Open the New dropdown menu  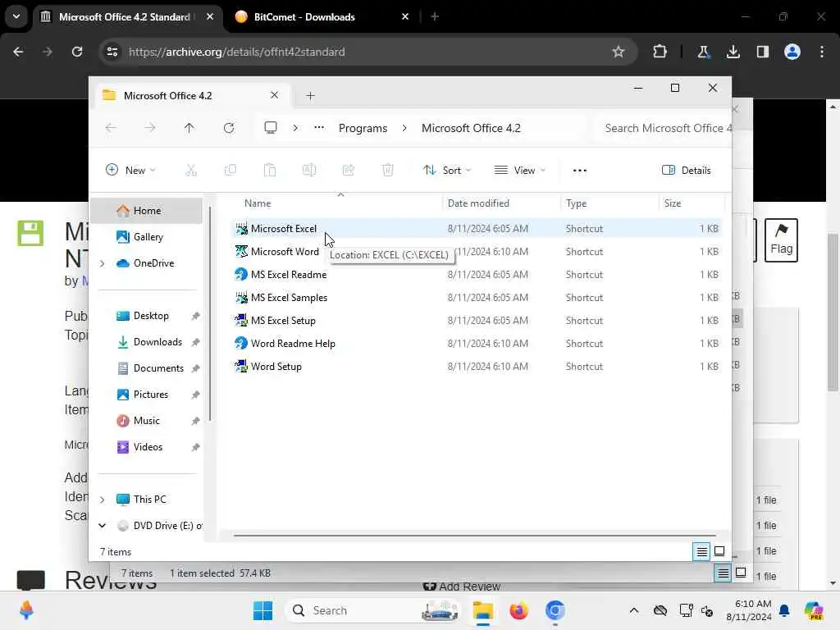tap(130, 171)
